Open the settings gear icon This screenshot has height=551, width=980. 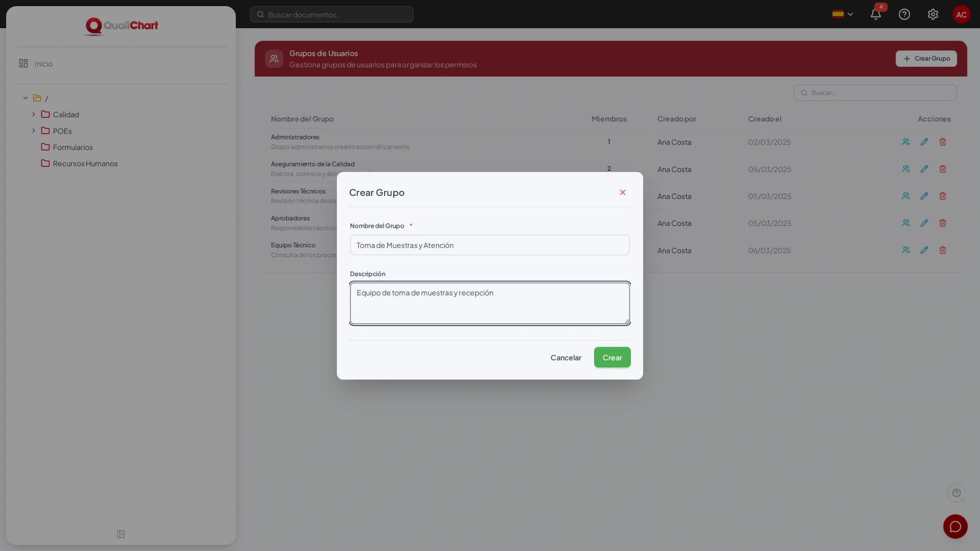(933, 14)
